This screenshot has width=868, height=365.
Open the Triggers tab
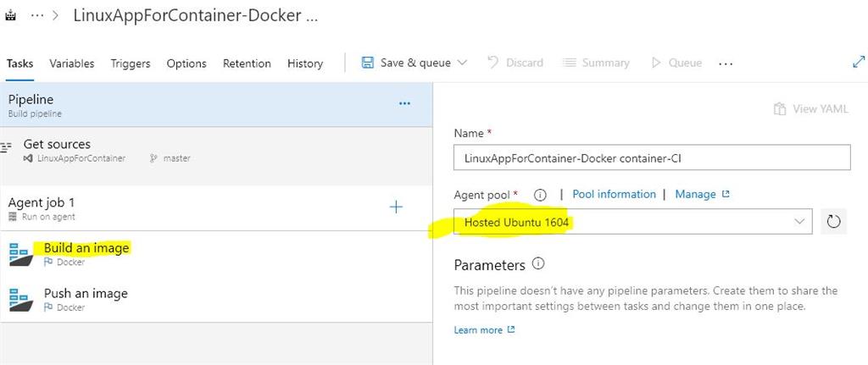pyautogui.click(x=131, y=64)
